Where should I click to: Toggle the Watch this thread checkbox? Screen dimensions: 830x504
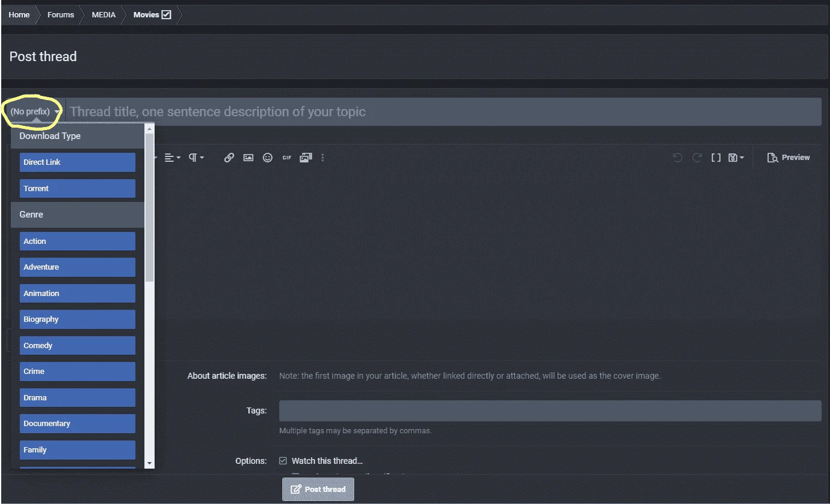click(x=283, y=461)
